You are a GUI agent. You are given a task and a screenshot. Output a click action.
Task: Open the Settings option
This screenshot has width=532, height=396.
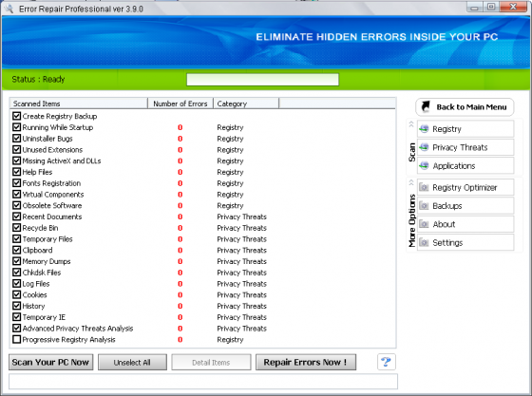[x=465, y=242]
